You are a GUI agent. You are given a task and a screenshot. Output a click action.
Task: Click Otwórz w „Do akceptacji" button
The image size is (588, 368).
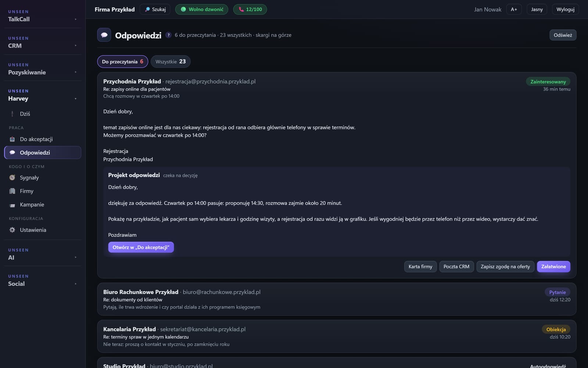141,247
